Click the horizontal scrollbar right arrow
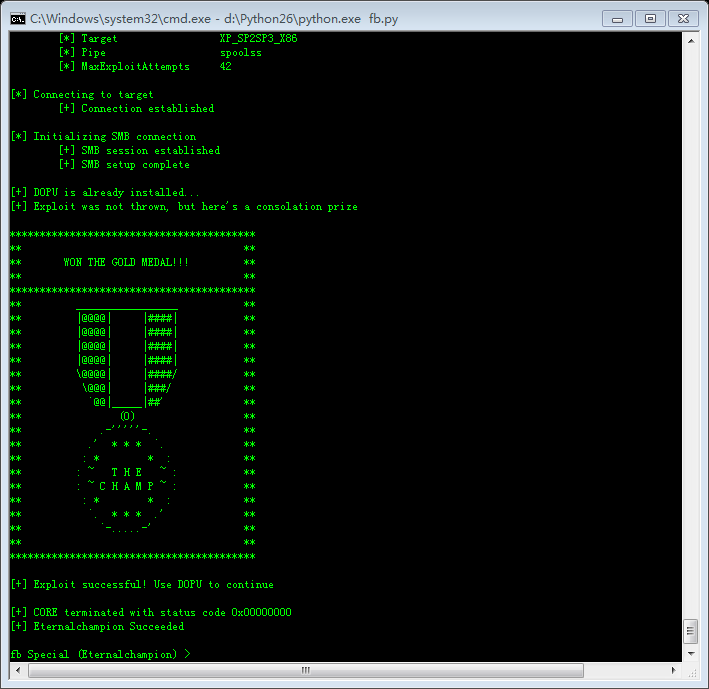This screenshot has width=709, height=689. pos(673,670)
